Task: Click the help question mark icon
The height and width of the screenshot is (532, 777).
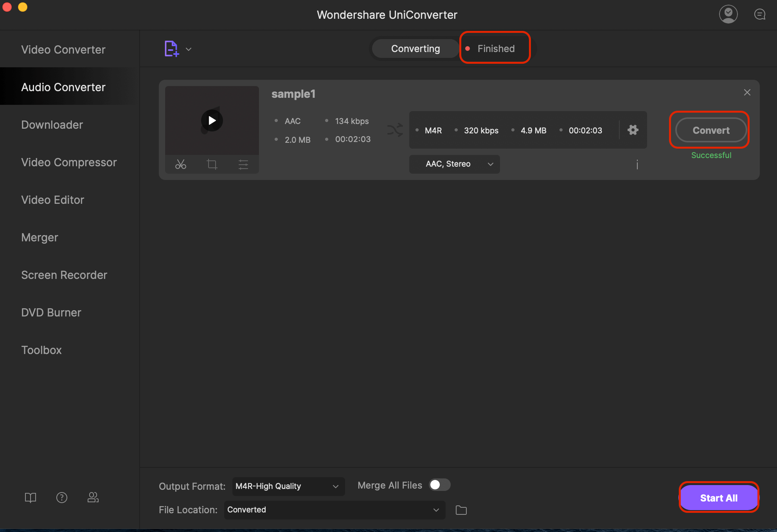Action: (62, 498)
